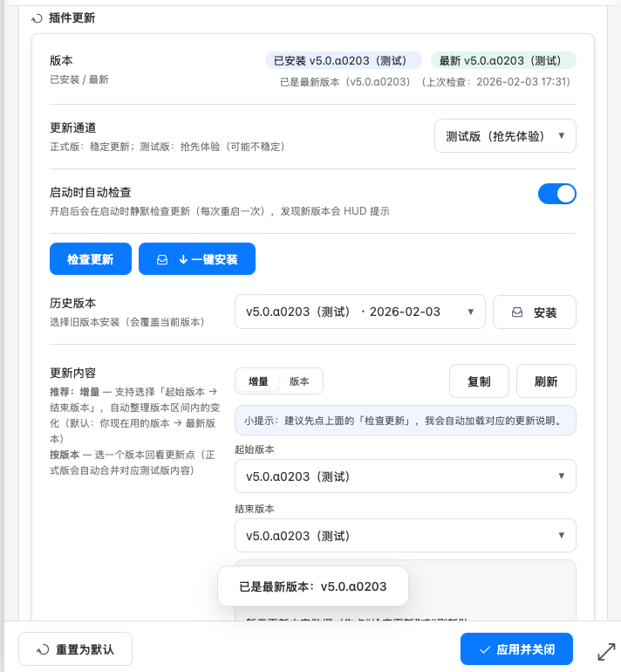Open the 结束版本 dropdown
Screen dimensions: 621x672
click(x=405, y=536)
